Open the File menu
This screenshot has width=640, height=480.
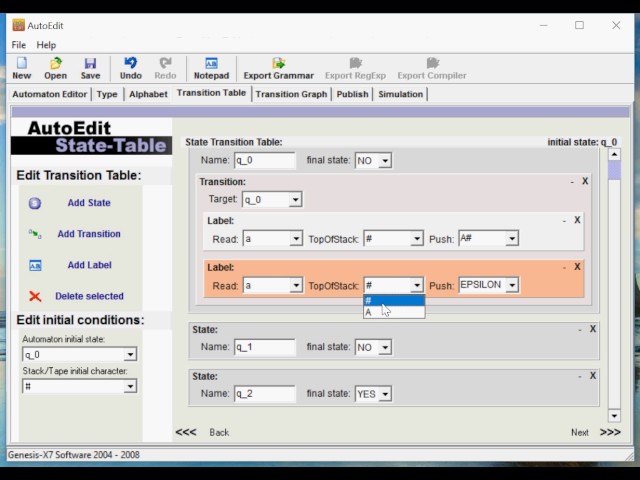pos(19,45)
